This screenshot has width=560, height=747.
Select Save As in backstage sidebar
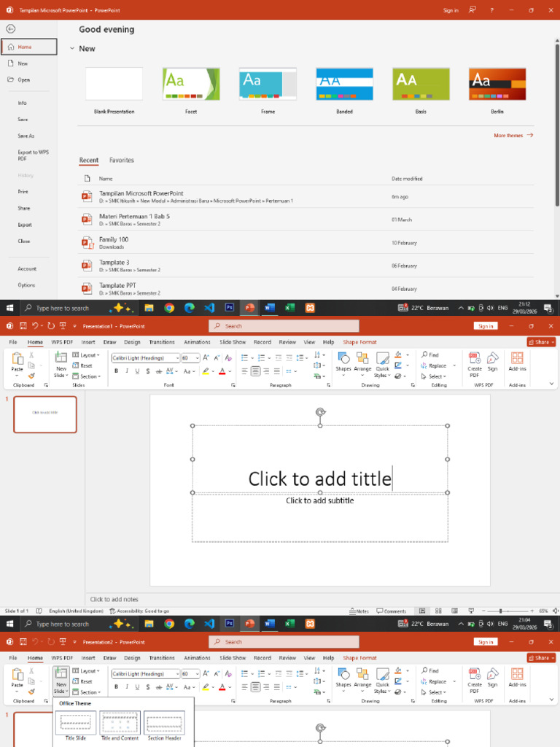pos(26,136)
